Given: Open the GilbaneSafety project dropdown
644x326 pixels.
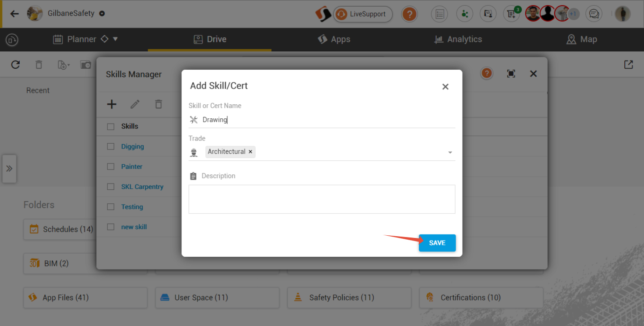Looking at the screenshot, I should [102, 14].
